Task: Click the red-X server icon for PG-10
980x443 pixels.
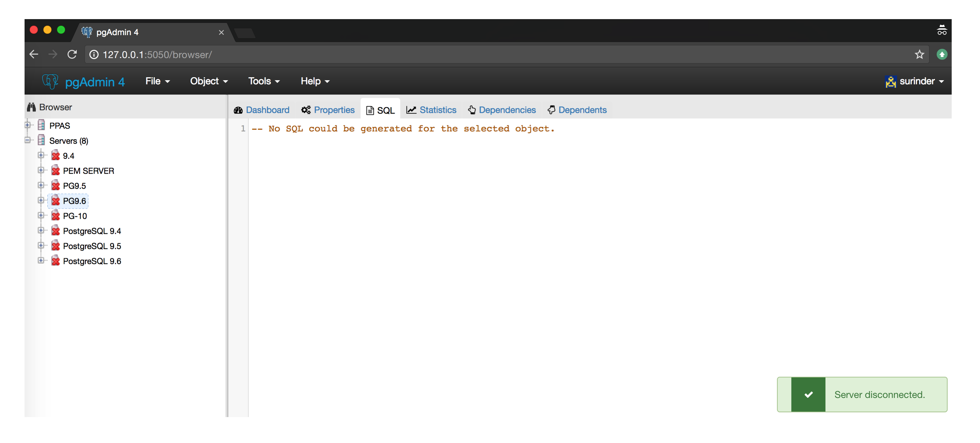Action: pos(56,216)
